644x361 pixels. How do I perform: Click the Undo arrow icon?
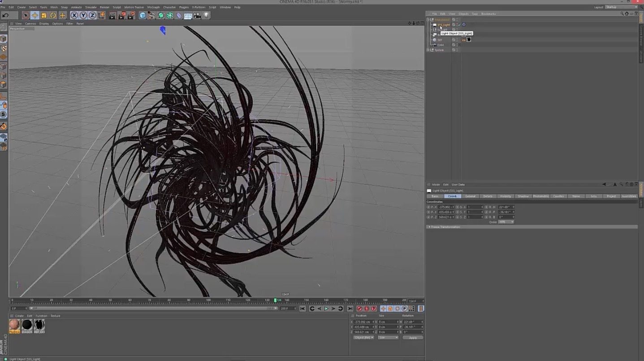tap(5, 15)
